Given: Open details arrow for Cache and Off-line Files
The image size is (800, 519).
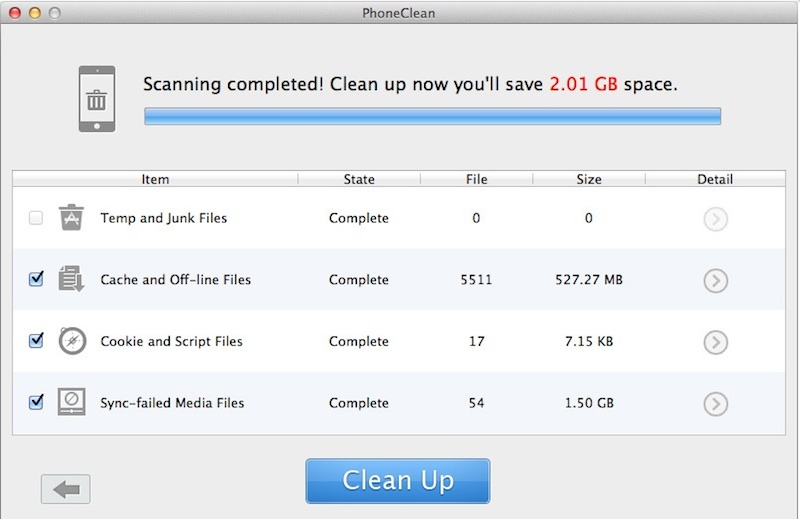Looking at the screenshot, I should [715, 281].
